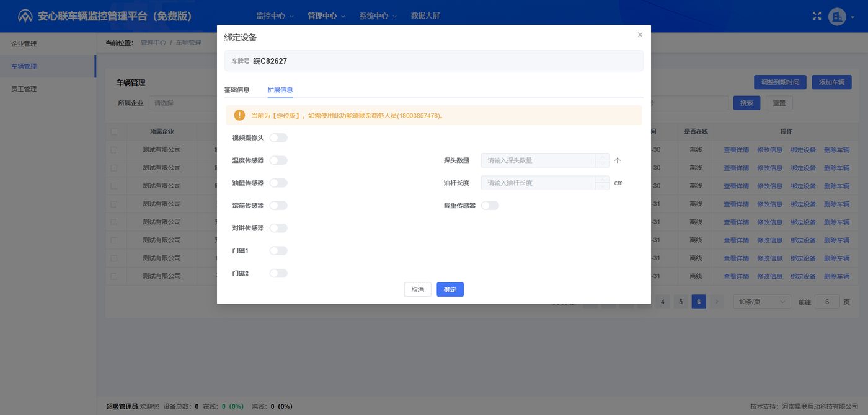The height and width of the screenshot is (415, 868).
Task: Toggle the 门磁1 switch
Action: pyautogui.click(x=278, y=251)
